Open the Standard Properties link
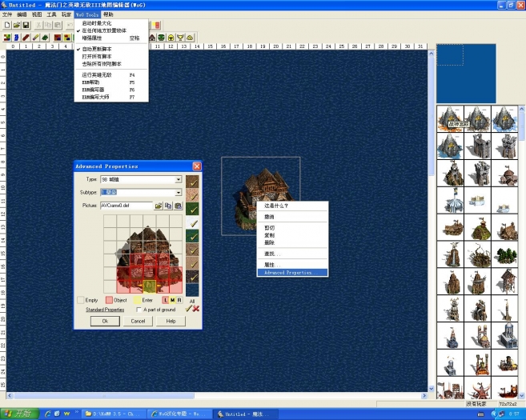Screen dimensions: 526x420 pyautogui.click(x=105, y=310)
